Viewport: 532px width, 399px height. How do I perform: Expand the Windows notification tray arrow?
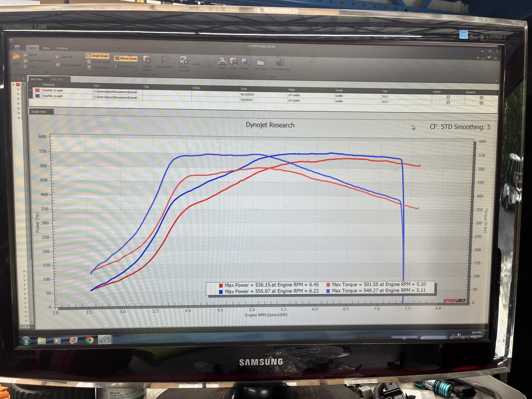[453, 334]
